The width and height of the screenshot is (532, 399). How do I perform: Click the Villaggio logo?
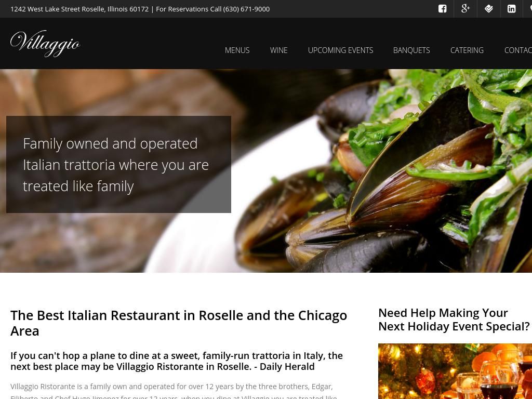45,44
